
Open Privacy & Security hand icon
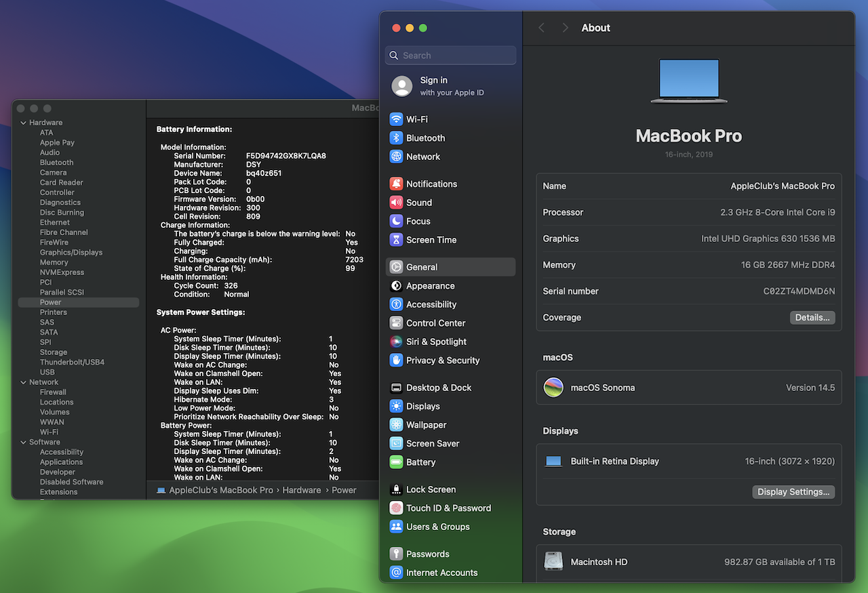click(397, 361)
